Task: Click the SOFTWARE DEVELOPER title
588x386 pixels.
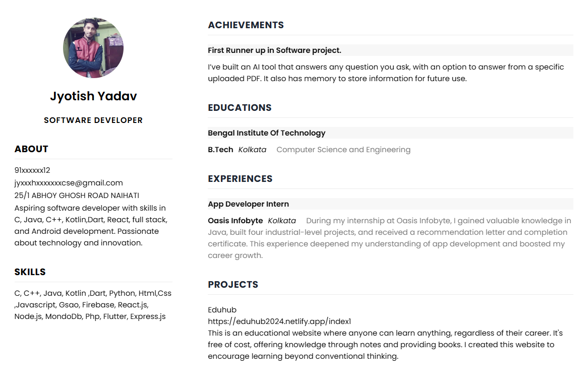Action: pyautogui.click(x=93, y=120)
